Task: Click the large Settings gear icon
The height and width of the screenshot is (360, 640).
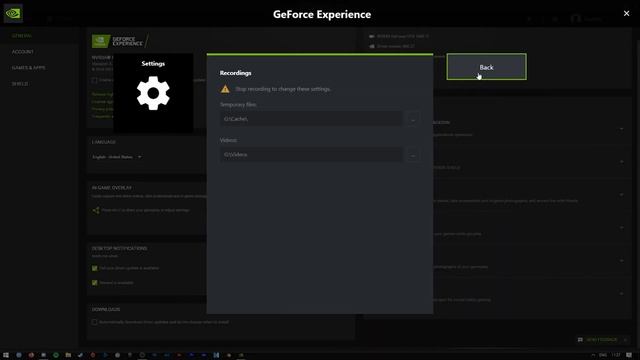Action: coord(153,93)
